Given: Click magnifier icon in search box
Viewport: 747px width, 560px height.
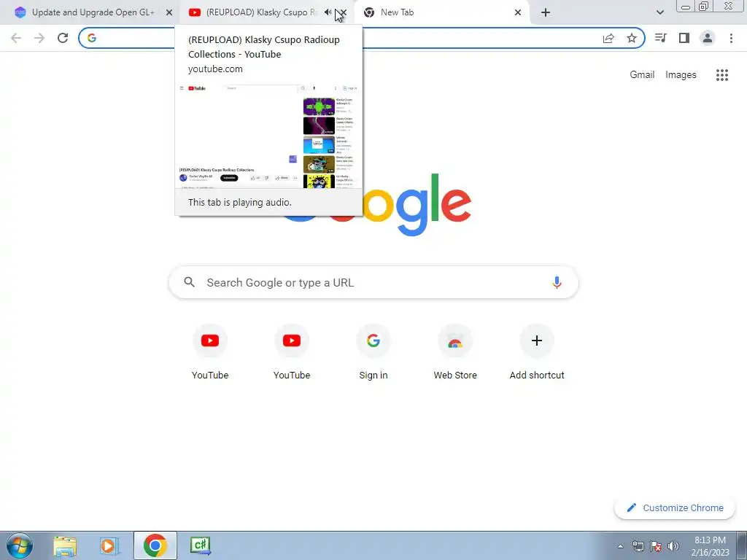Looking at the screenshot, I should coord(189,282).
